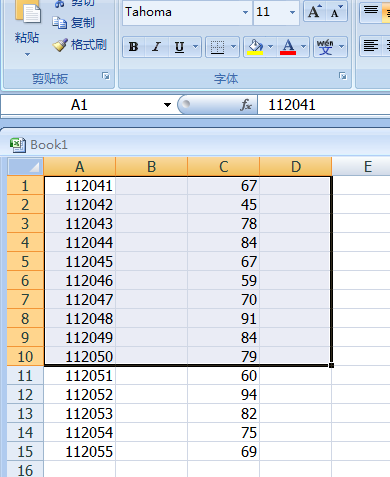
Task: Open the Clipboard (剪贴板) dialog launcher
Action: [x=106, y=77]
